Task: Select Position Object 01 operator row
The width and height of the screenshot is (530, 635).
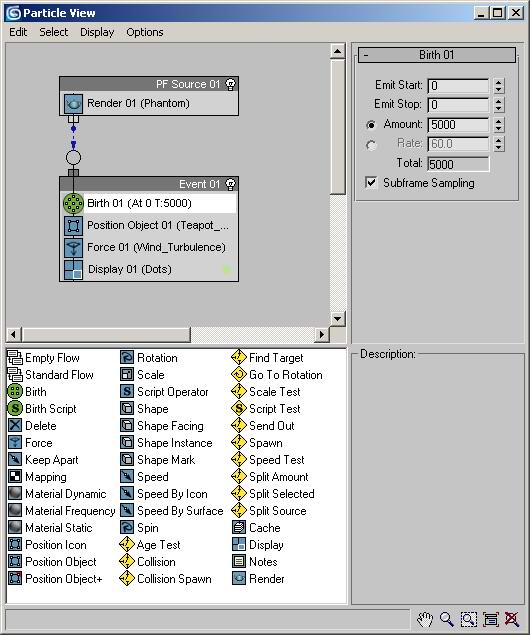Action: click(x=149, y=226)
